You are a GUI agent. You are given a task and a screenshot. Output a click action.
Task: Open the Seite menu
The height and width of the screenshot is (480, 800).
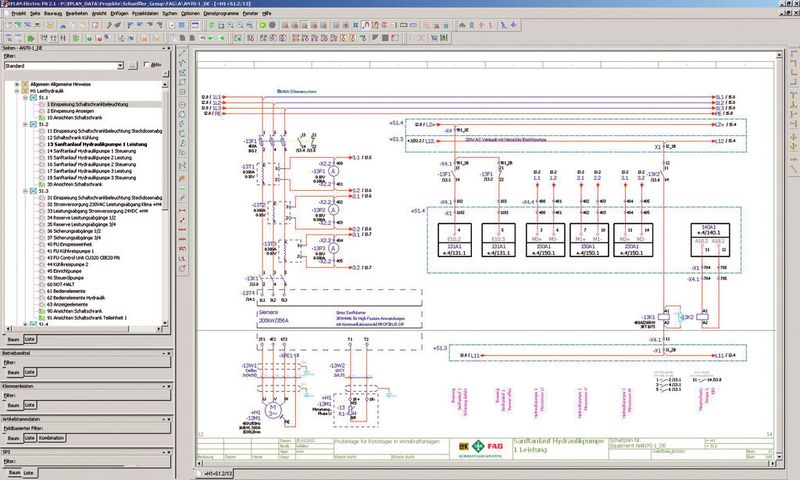click(35, 13)
